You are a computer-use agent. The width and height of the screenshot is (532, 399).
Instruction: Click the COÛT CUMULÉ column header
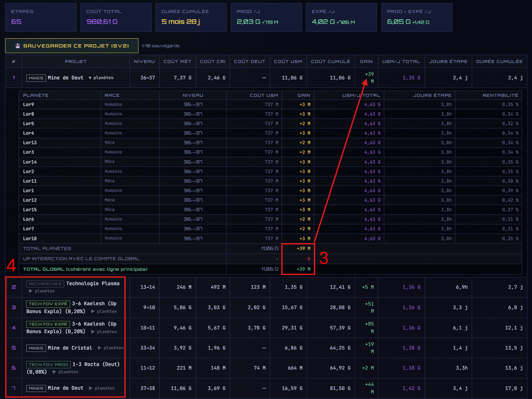330,61
